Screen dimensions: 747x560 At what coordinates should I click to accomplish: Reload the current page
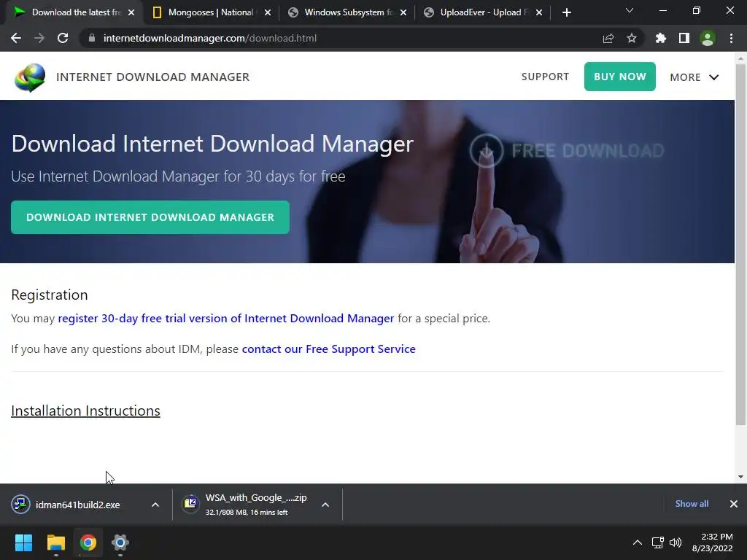coord(63,38)
